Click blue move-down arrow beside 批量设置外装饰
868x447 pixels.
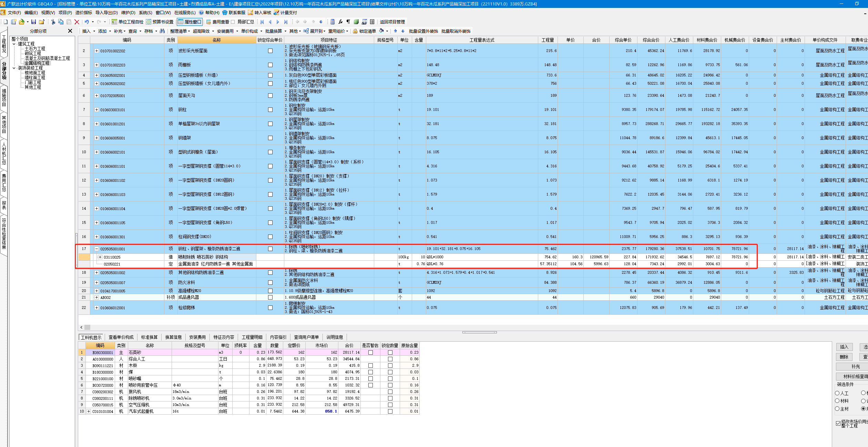(x=403, y=31)
